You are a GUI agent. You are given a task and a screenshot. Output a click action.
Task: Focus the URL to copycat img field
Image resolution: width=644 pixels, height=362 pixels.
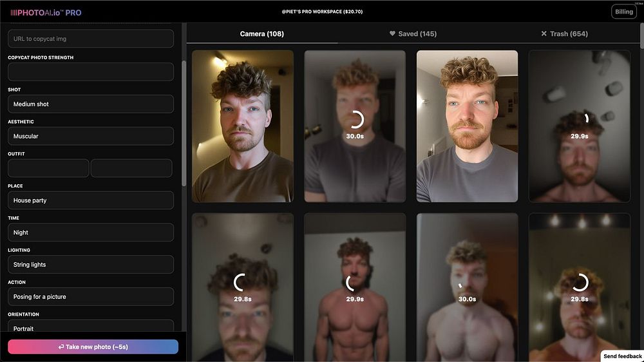point(91,39)
